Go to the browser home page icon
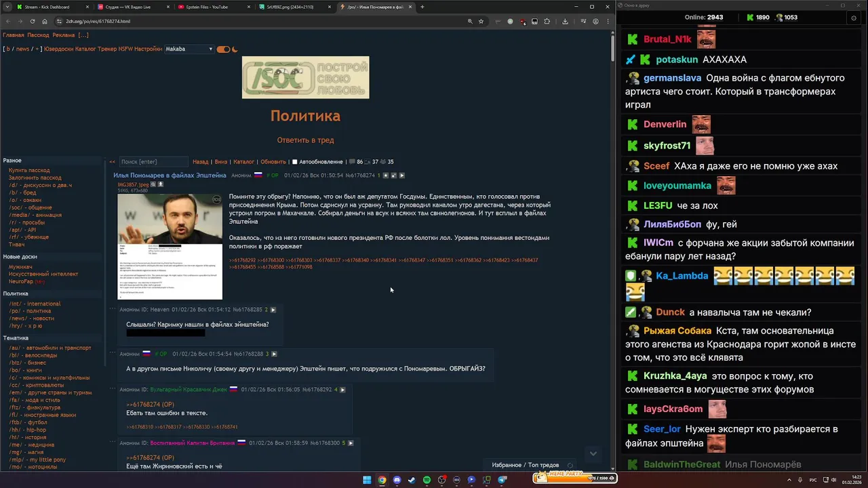The width and height of the screenshot is (868, 488). click(45, 21)
